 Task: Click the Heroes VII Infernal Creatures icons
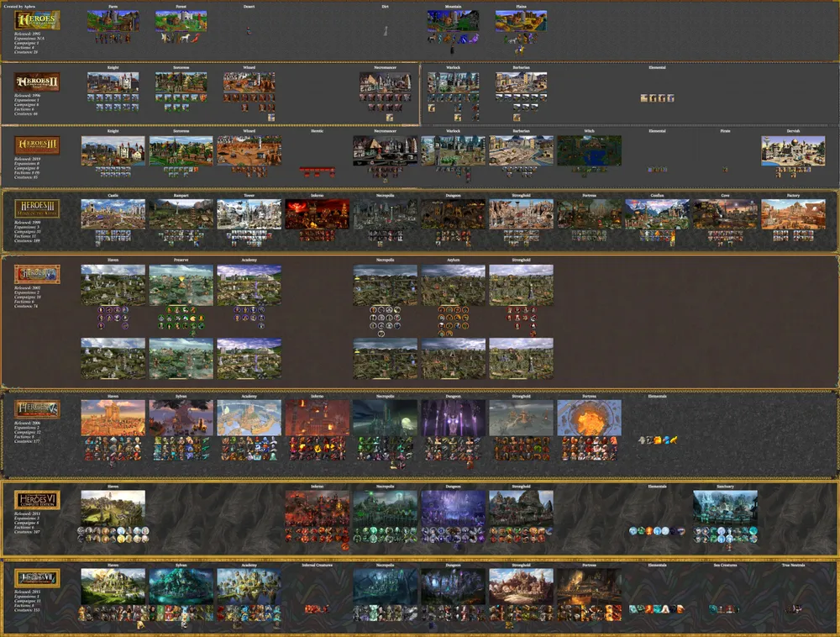pyautogui.click(x=318, y=608)
